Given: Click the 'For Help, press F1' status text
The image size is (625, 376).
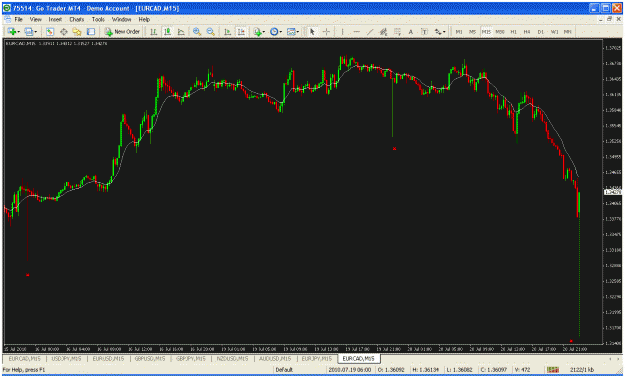Looking at the screenshot, I should point(24,370).
